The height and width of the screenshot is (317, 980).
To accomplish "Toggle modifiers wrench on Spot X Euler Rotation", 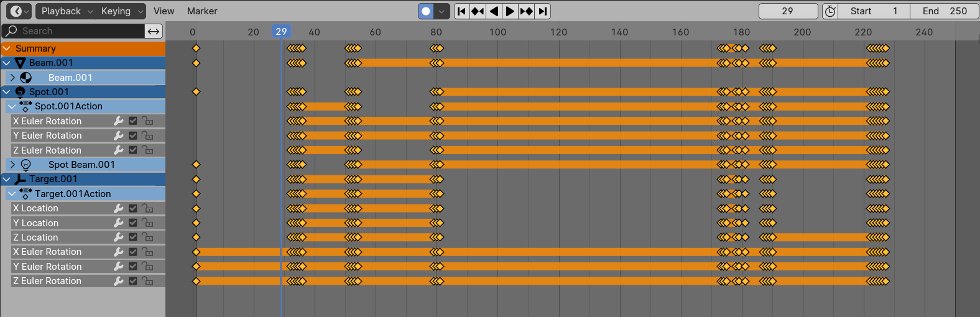I will pyautogui.click(x=119, y=121).
